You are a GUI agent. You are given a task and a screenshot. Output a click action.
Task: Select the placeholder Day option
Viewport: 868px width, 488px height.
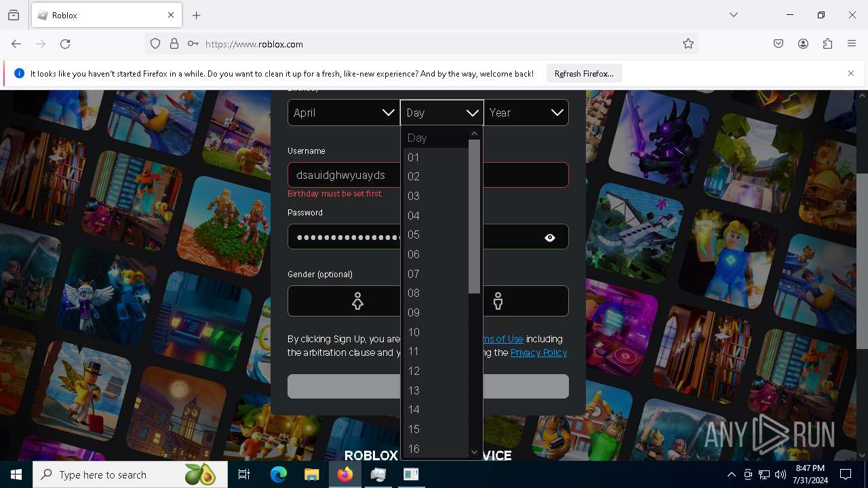[436, 138]
